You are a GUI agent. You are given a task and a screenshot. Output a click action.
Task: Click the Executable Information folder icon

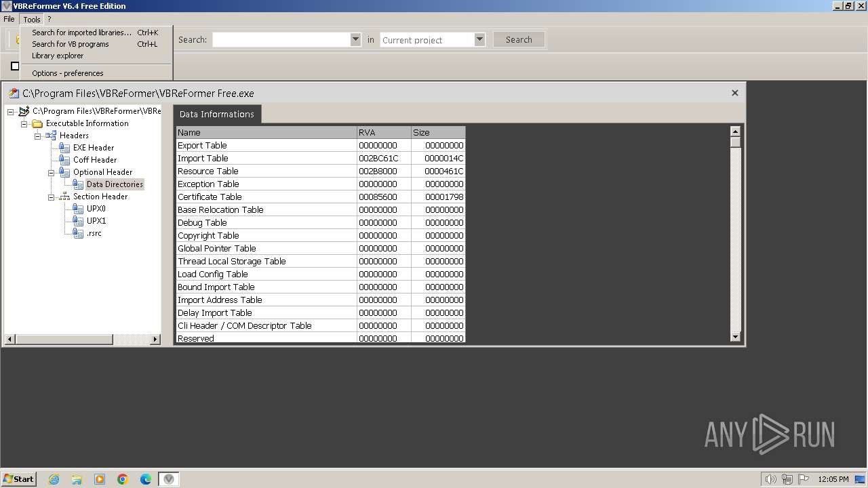pos(37,123)
